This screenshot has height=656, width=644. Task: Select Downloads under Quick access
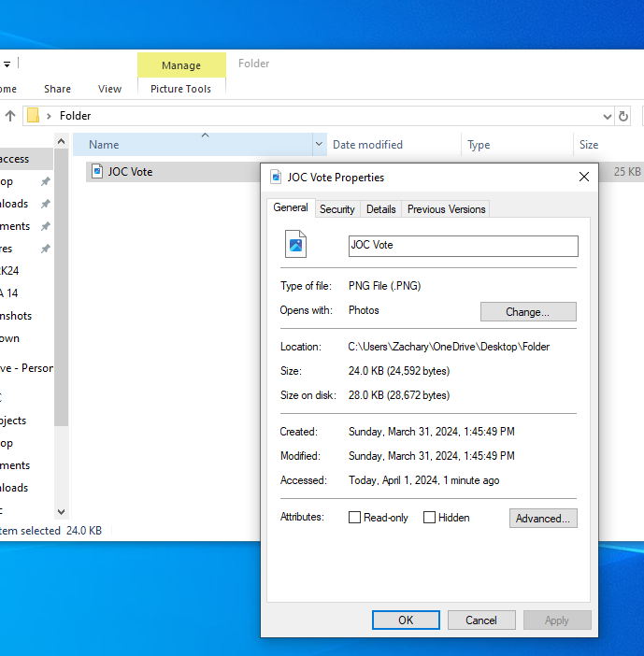click(x=26, y=204)
